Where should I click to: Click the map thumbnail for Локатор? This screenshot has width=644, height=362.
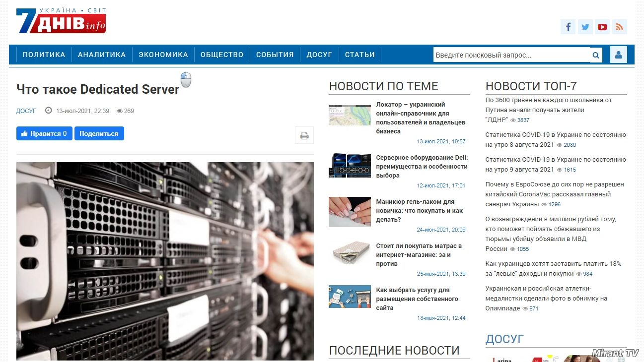click(x=350, y=115)
